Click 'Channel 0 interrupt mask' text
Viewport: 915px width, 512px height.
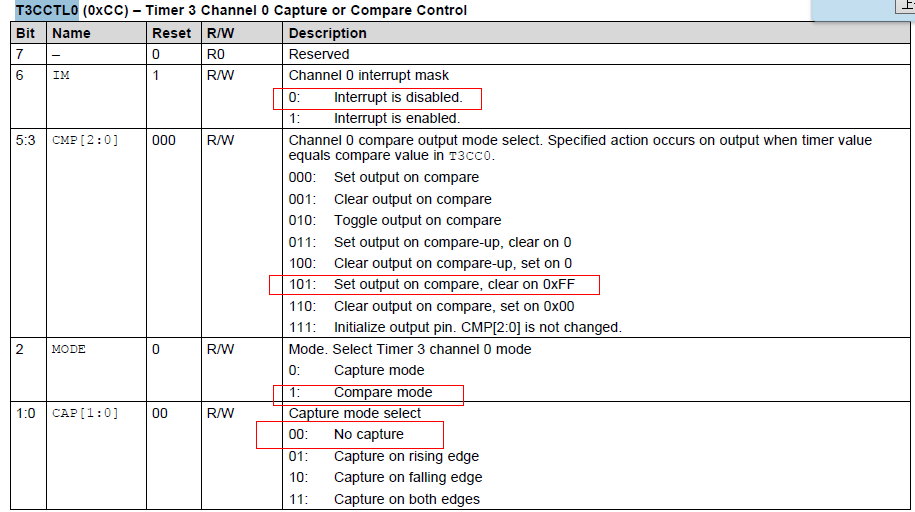click(x=369, y=75)
